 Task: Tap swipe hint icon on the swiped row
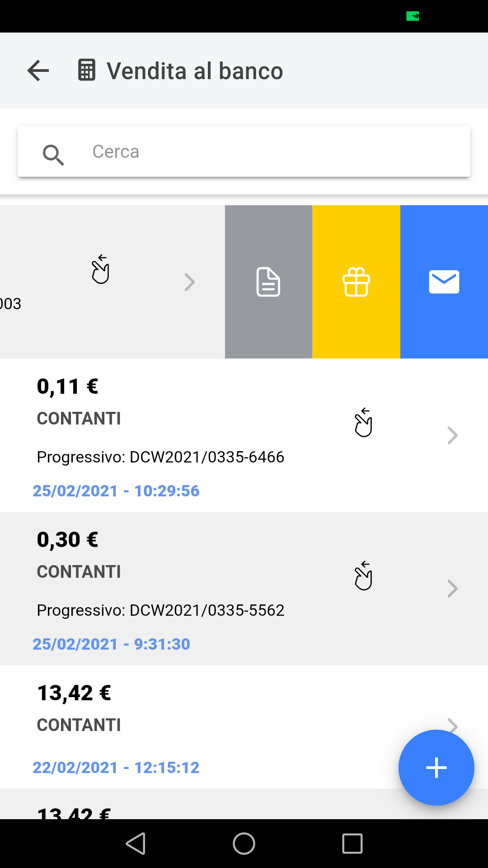tap(100, 269)
